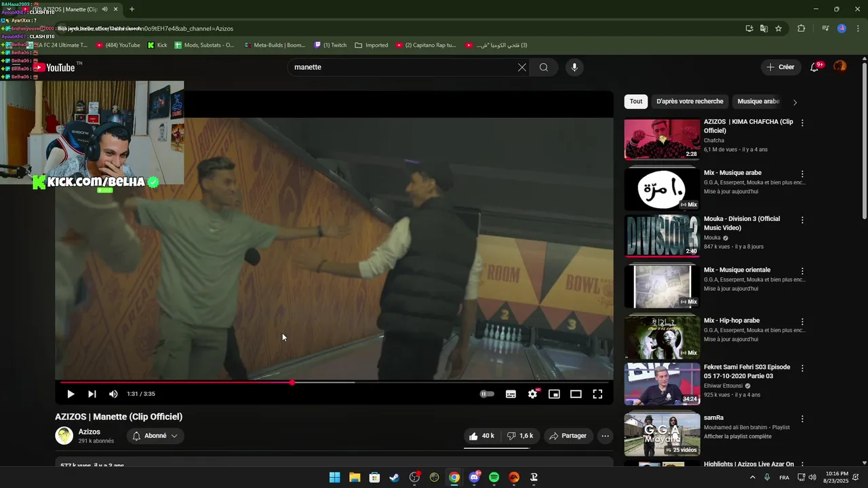Open Mix - Hip-hop arabe thumbnail
The height and width of the screenshot is (488, 868).
point(662,338)
